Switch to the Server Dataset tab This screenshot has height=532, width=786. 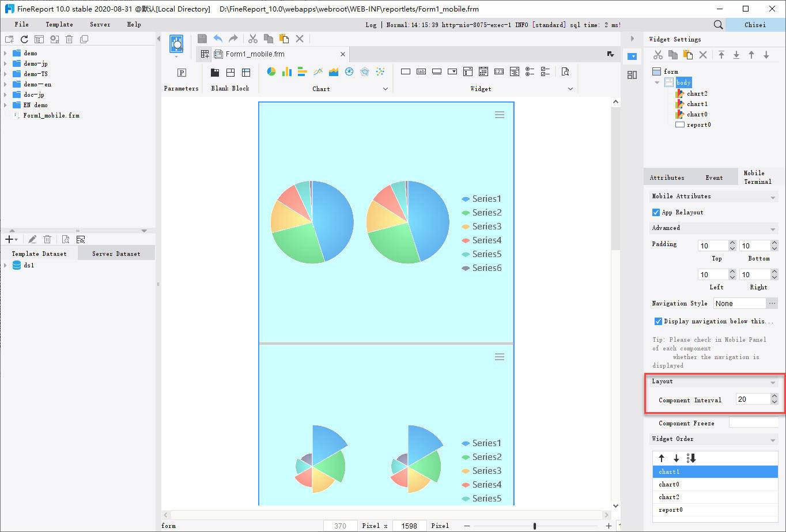[x=116, y=254]
